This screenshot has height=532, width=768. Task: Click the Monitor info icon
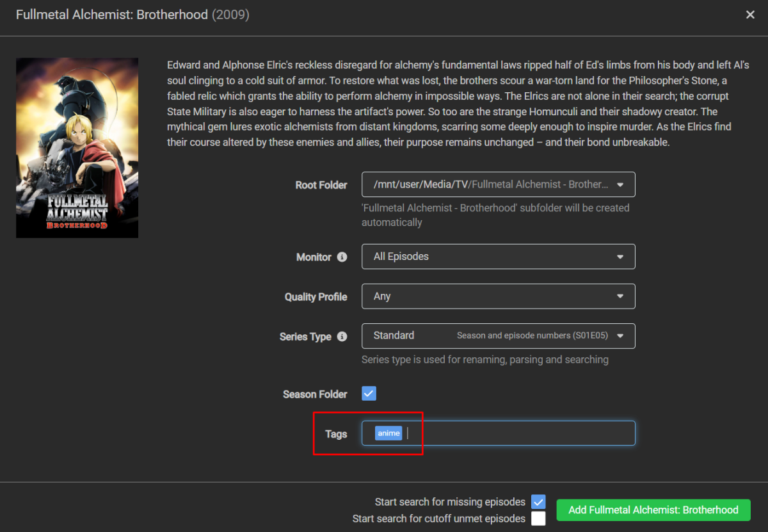tap(342, 257)
